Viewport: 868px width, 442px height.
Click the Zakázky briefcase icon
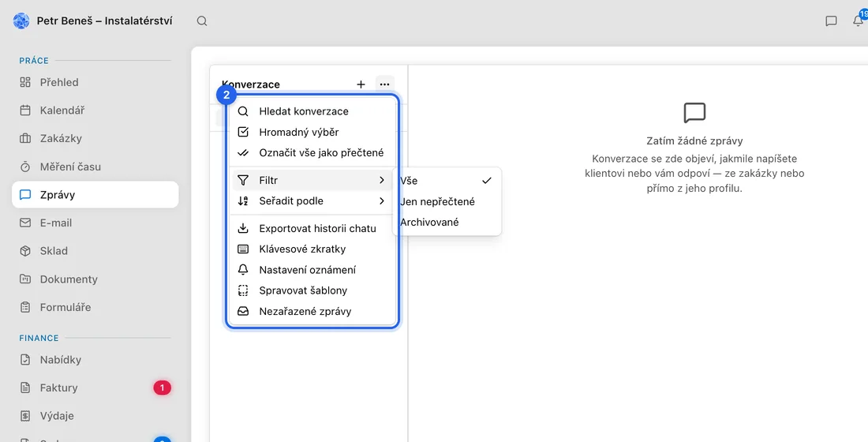[x=25, y=138]
